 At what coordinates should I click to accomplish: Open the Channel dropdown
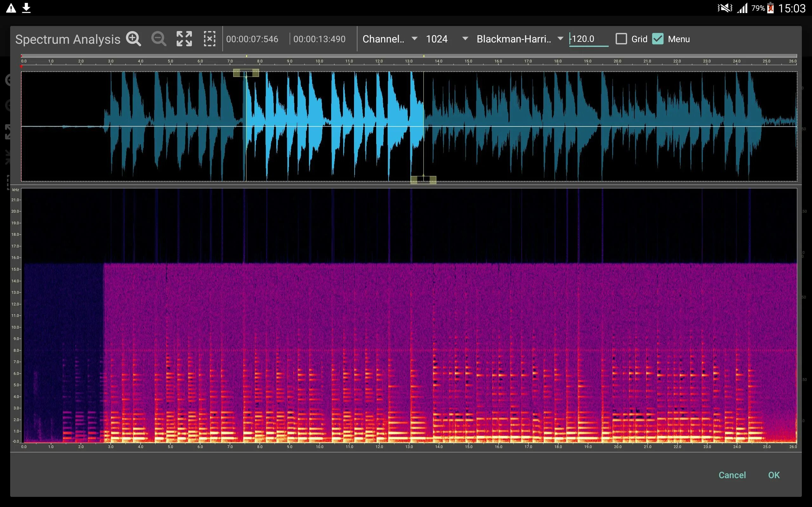[390, 39]
